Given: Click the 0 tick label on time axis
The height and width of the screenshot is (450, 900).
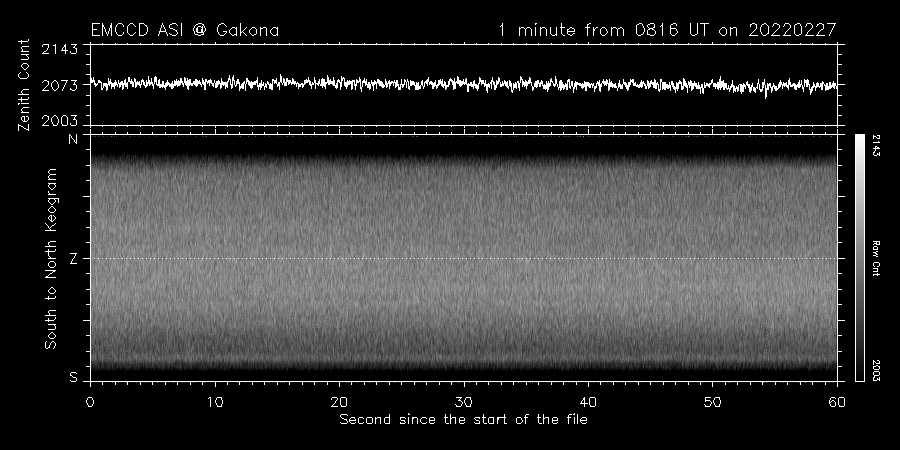Looking at the screenshot, I should click(x=90, y=402).
